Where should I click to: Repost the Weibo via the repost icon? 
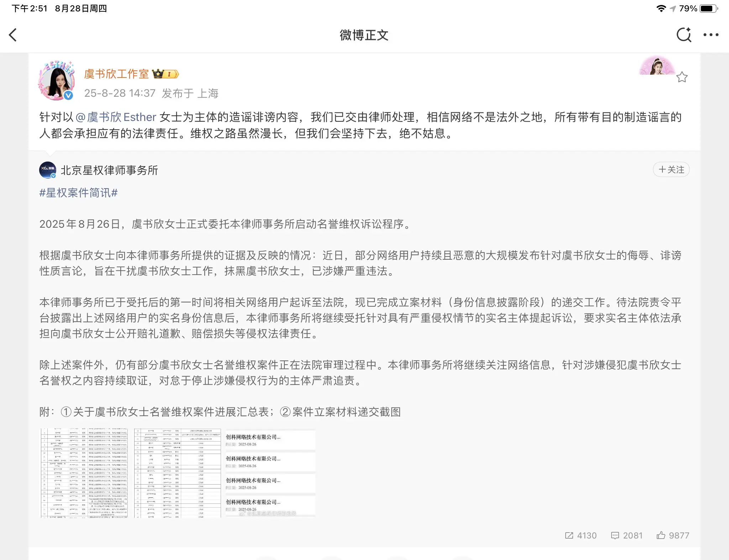(570, 535)
